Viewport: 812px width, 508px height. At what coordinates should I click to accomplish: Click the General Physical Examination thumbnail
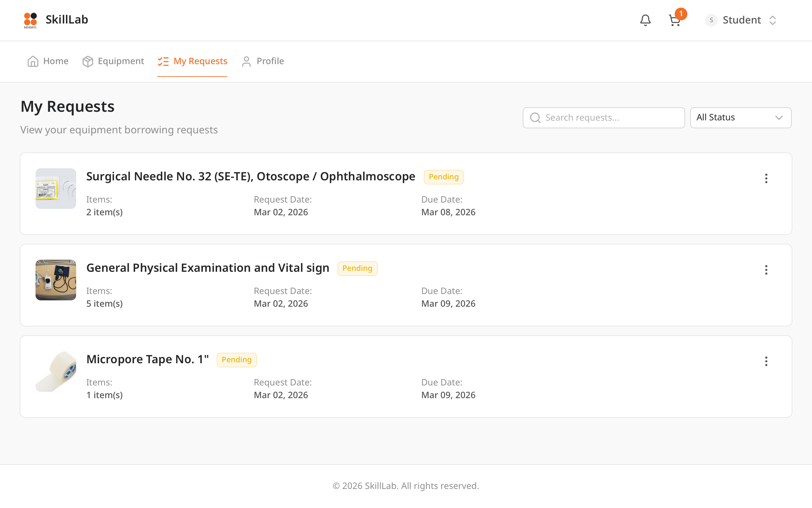click(x=56, y=280)
